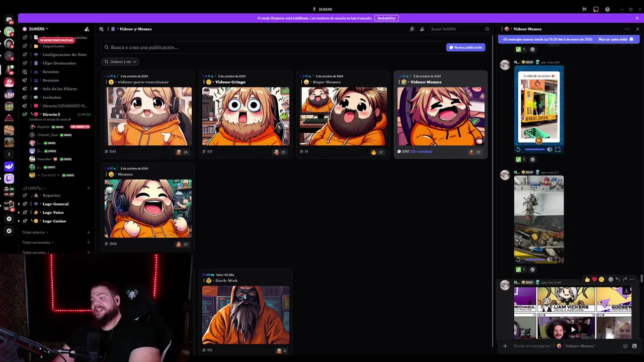Image resolution: width=644 pixels, height=362 pixels.
Task: Dismiss the streamer mode banner
Action: pyautogui.click(x=637, y=18)
